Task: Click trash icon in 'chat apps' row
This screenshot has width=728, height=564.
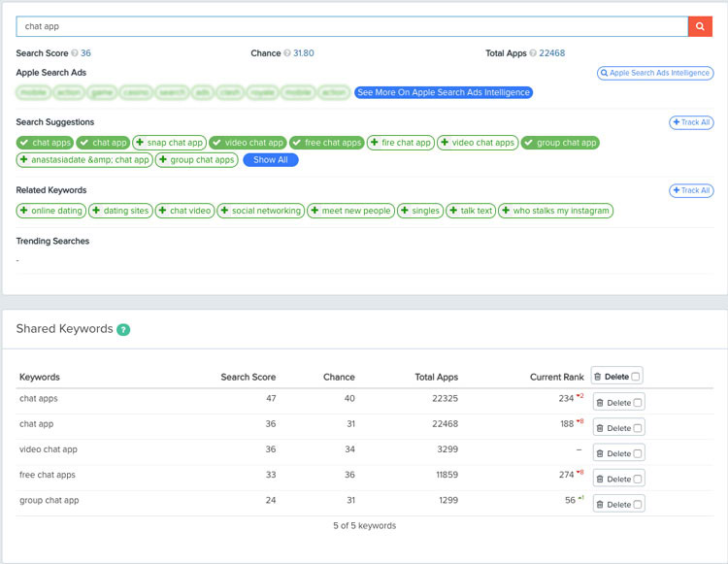Action: pos(600,403)
